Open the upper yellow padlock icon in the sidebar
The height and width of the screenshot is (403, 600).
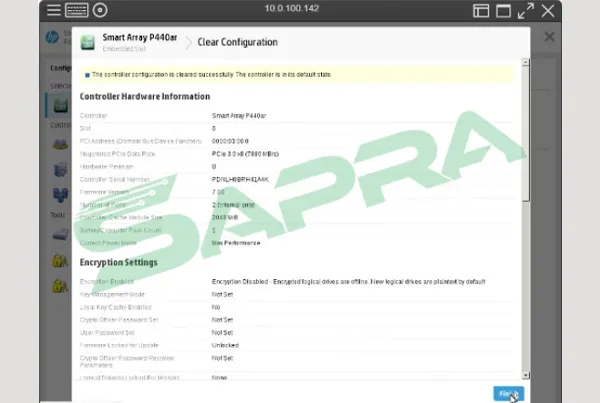(60, 260)
